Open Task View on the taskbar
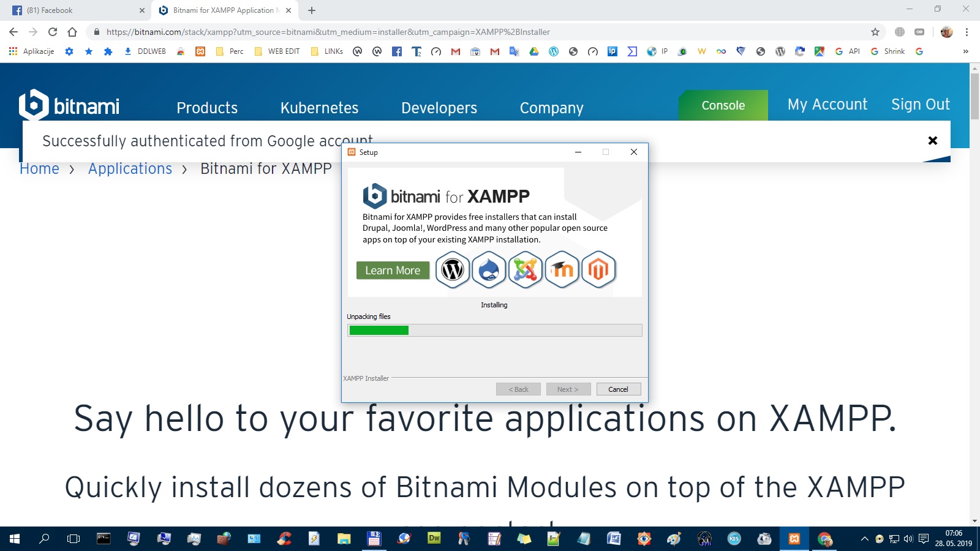Screen dimensions: 980x551 click(73, 539)
